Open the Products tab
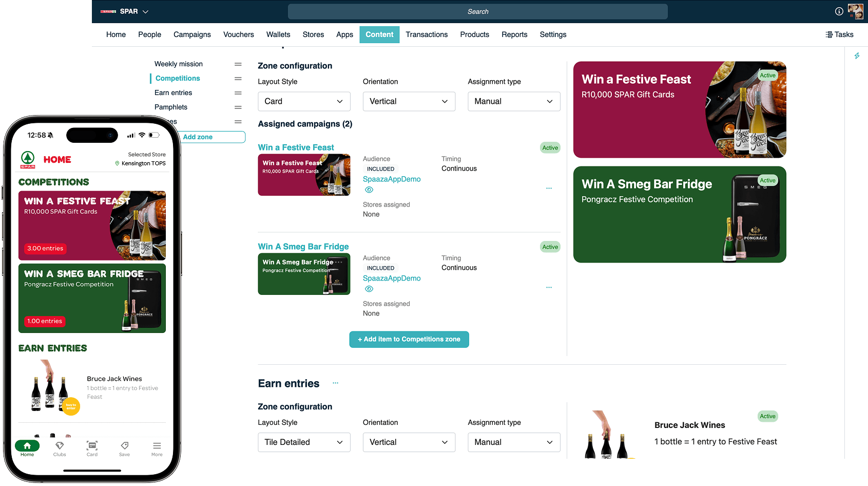Viewport: 868px width, 486px height. point(474,34)
